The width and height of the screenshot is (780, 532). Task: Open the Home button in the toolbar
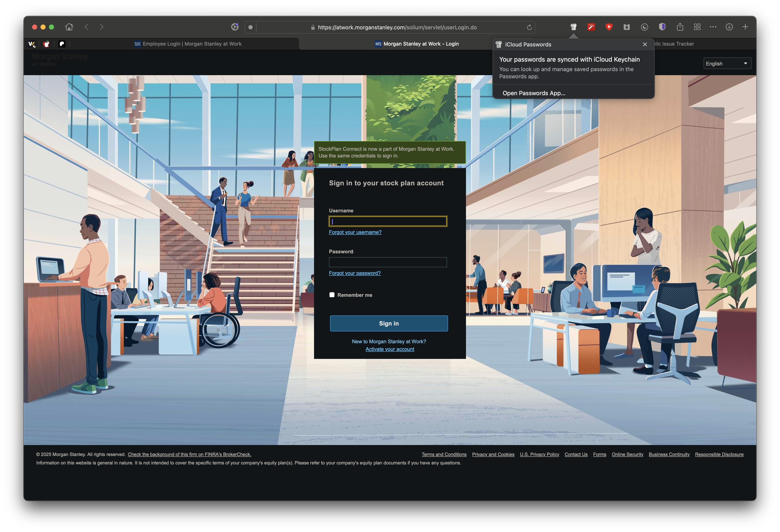(69, 27)
